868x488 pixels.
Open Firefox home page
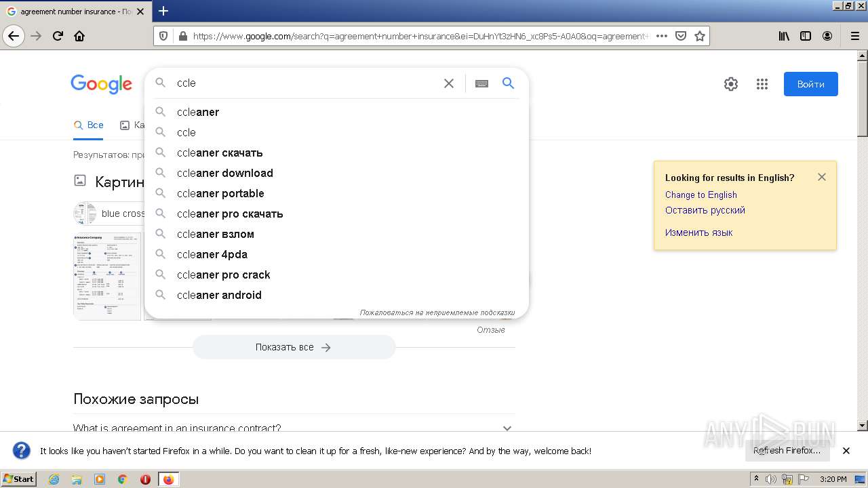(x=79, y=36)
